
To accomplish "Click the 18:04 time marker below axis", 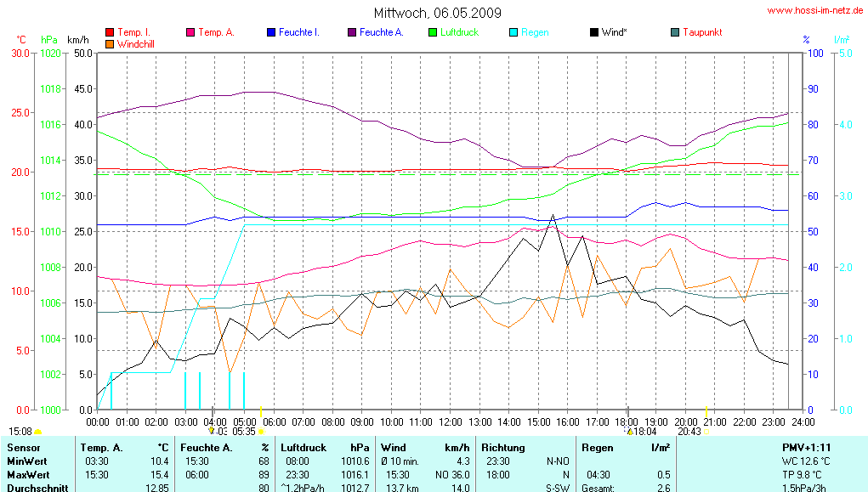I will click(x=642, y=432).
